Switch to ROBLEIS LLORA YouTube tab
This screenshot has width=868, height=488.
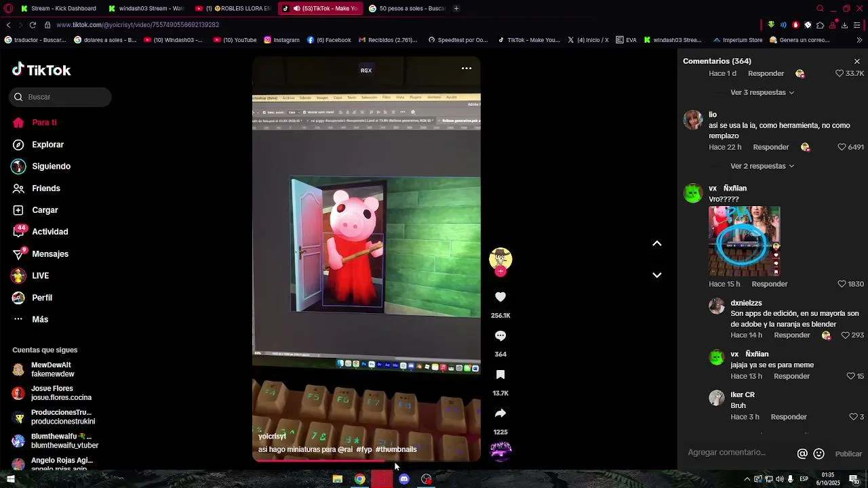point(234,8)
